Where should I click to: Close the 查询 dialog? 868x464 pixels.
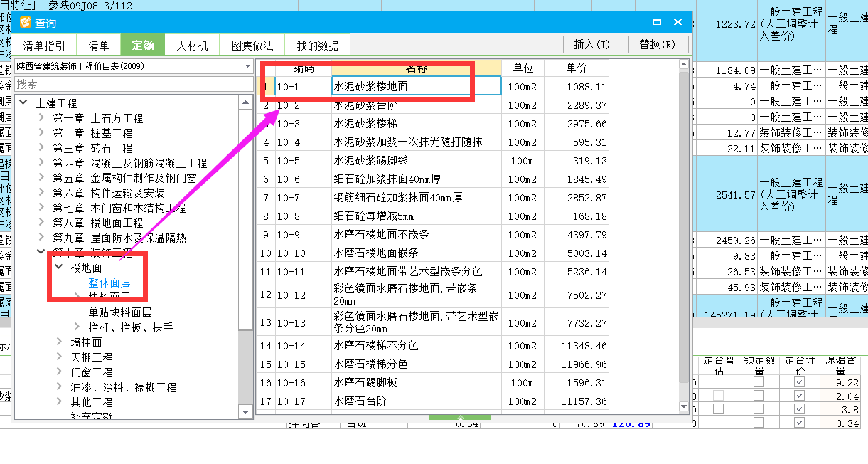point(678,23)
